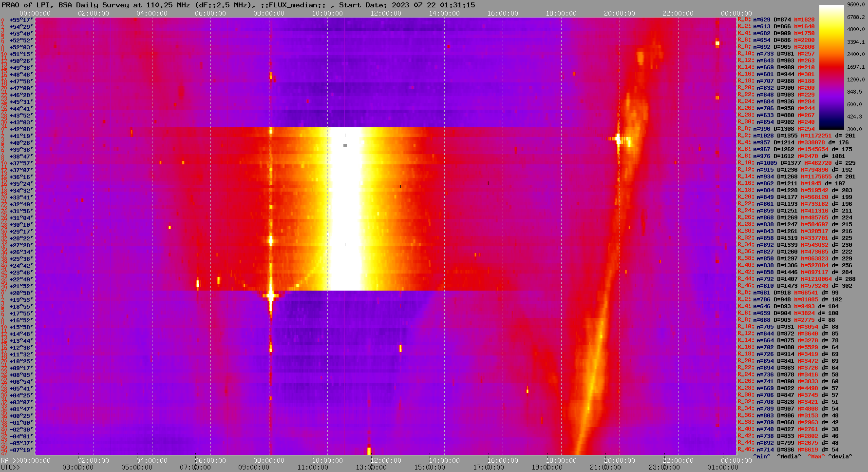Pick declination row '+20°50''
Screen dimensions: 868x472
pos(21,293)
